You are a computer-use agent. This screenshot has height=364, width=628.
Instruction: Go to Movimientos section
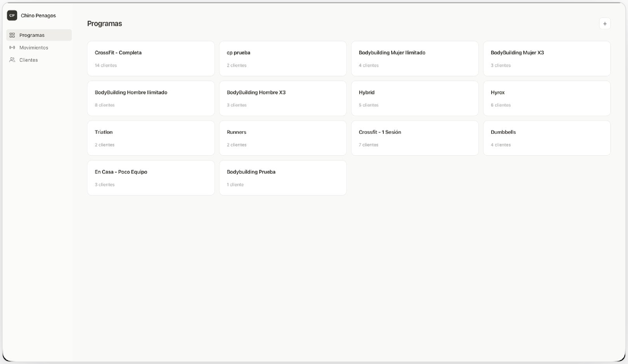click(x=39, y=48)
